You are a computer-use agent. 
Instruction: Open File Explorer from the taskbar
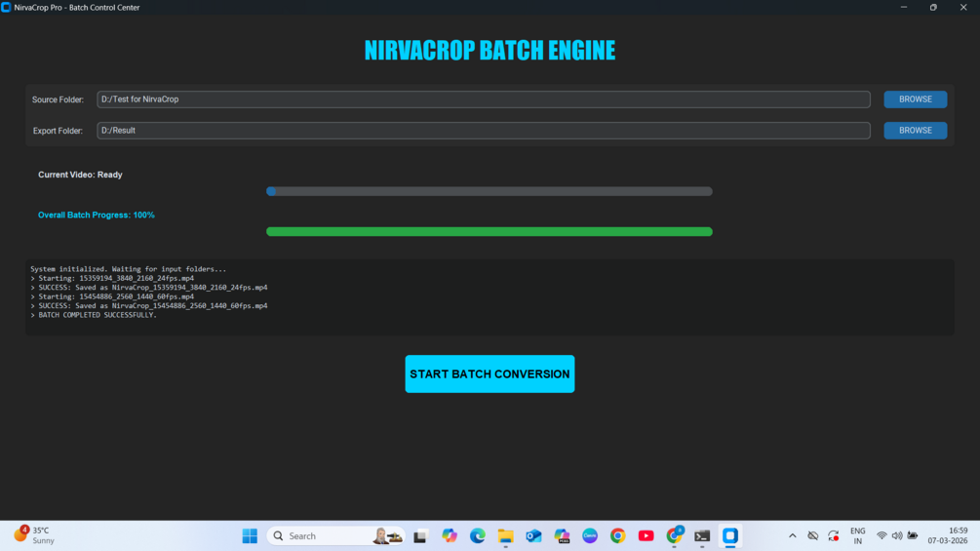point(506,536)
